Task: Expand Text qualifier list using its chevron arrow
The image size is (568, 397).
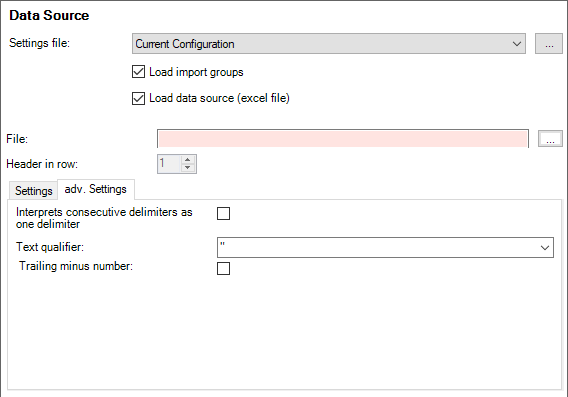Action: pos(544,248)
